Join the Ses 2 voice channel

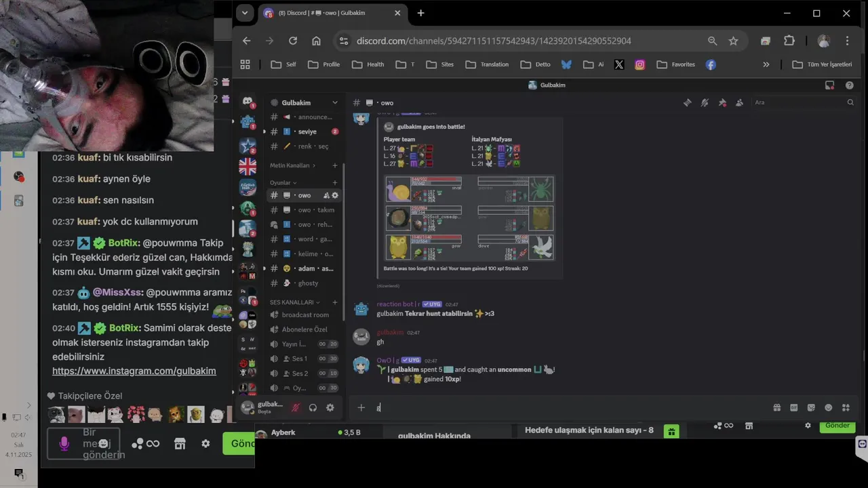(x=303, y=373)
